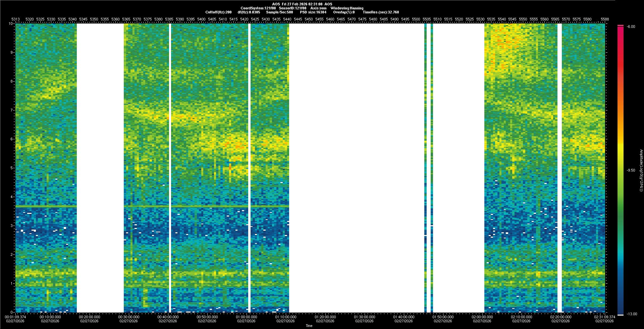Click the 00:10:00.000 time axis label

point(50,317)
